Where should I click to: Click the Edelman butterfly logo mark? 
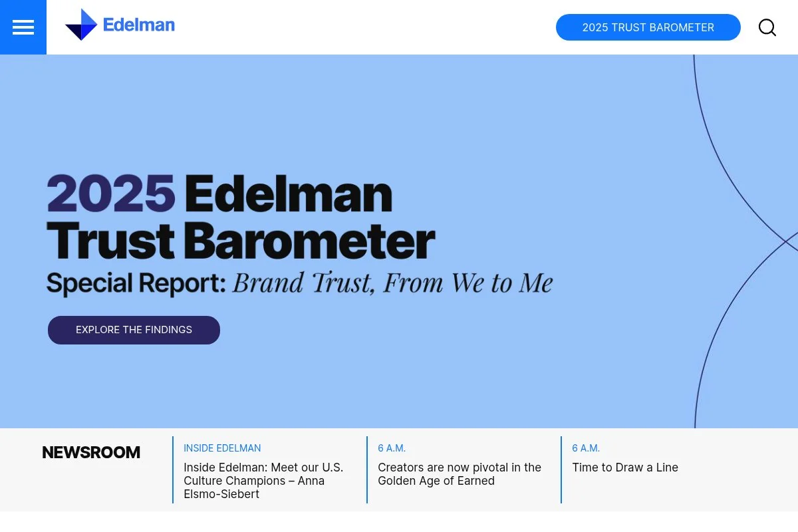(80, 25)
